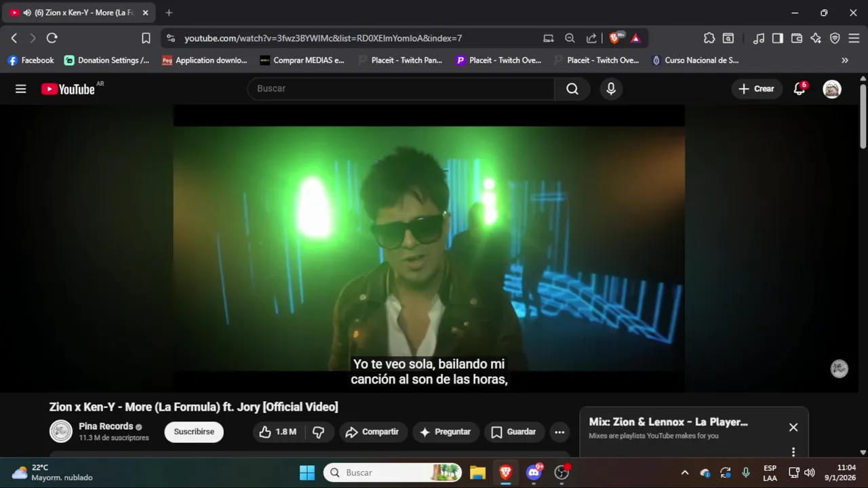
Task: Click the address bar URL
Action: coord(323,38)
